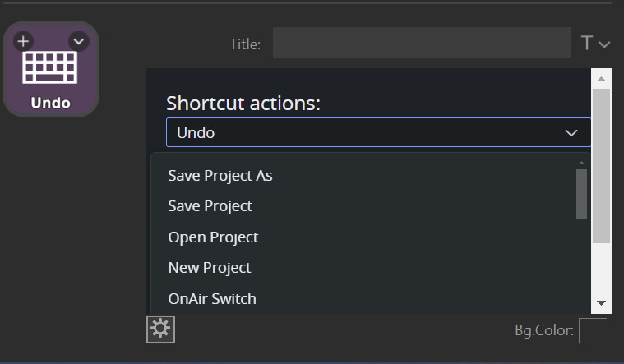Screen dimensions: 624x364
Task: Click the T text style icon
Action: [x=587, y=44]
